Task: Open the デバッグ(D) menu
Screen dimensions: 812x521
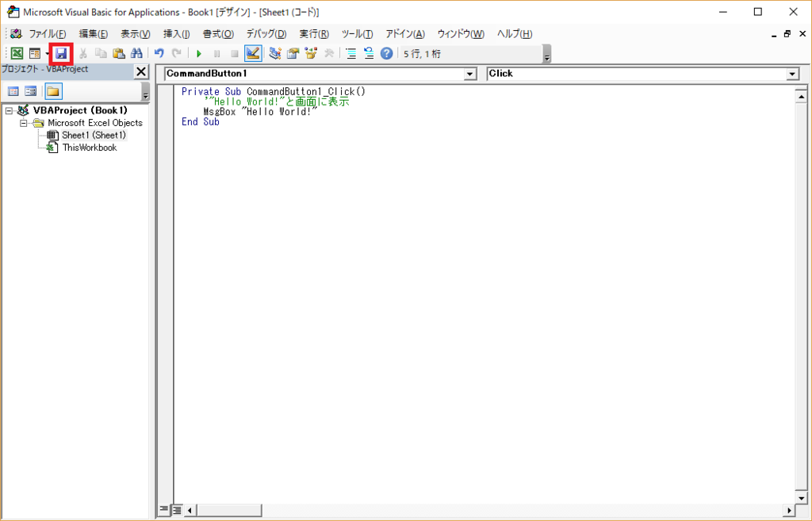Action: coord(266,34)
